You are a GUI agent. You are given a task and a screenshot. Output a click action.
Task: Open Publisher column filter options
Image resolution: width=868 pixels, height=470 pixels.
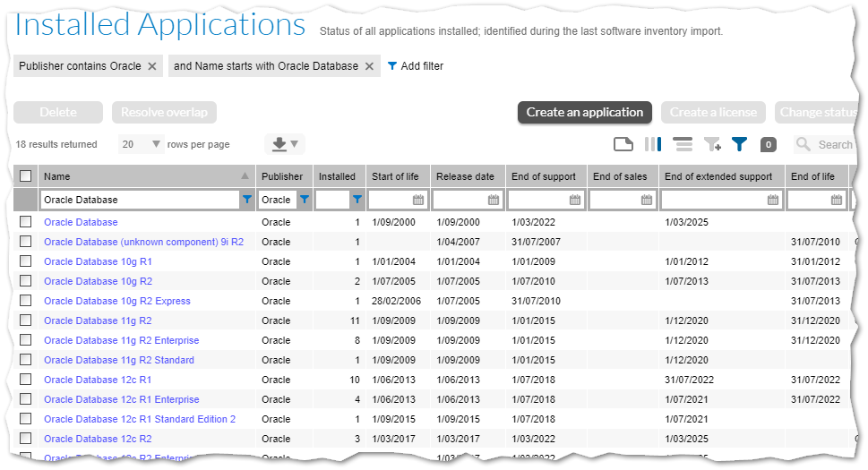click(x=305, y=200)
